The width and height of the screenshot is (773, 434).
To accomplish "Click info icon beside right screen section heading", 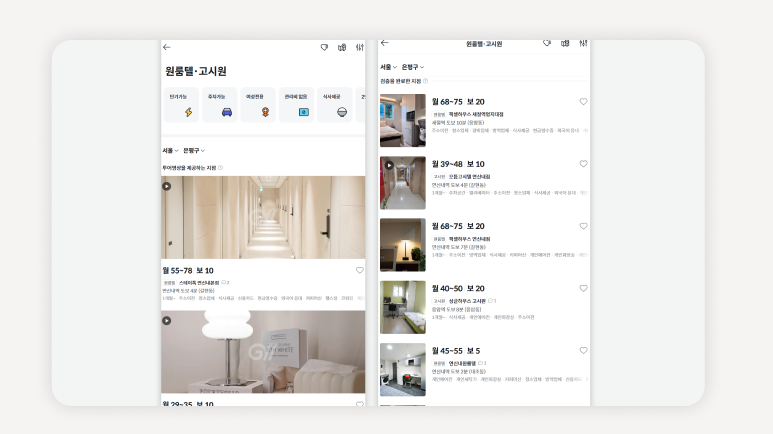I will click(x=425, y=81).
